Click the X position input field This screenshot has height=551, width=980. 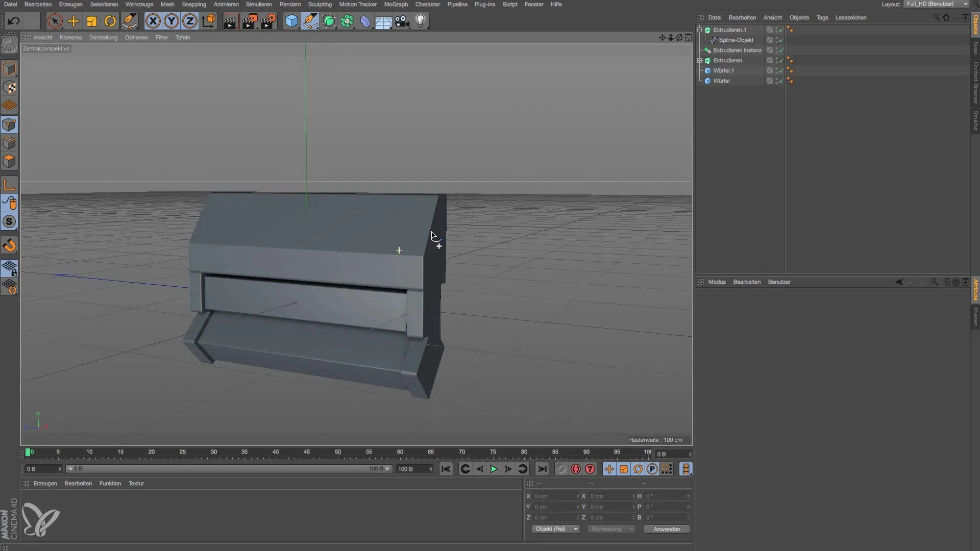click(x=555, y=496)
